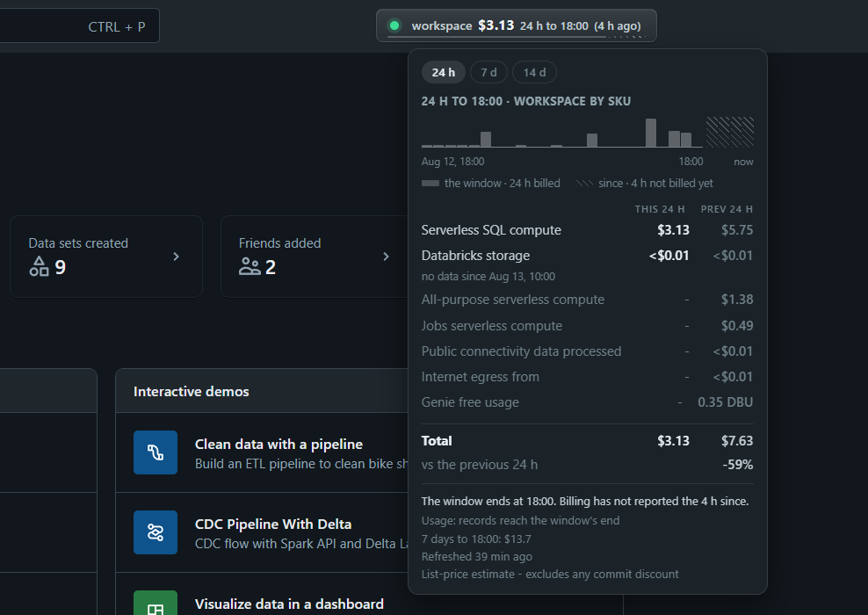Click the 'Aug 12, 18:00' axis label

coord(452,162)
